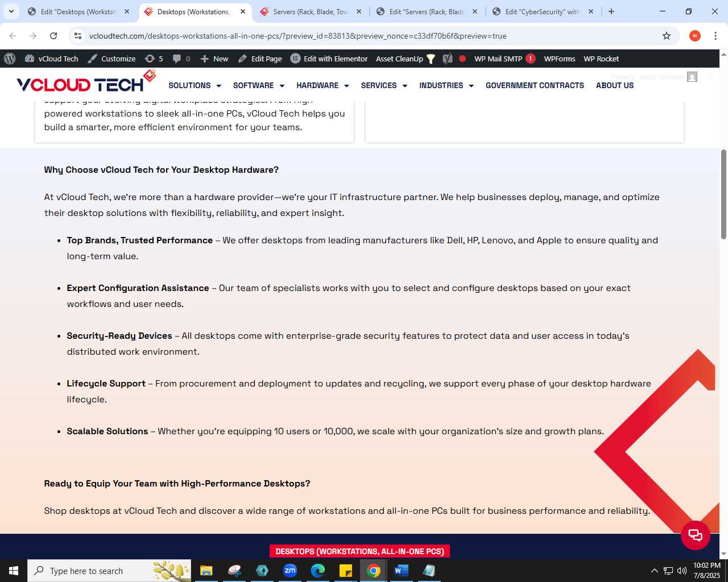728x582 pixels.
Task: Open WPForms in admin bar
Action: tap(560, 59)
